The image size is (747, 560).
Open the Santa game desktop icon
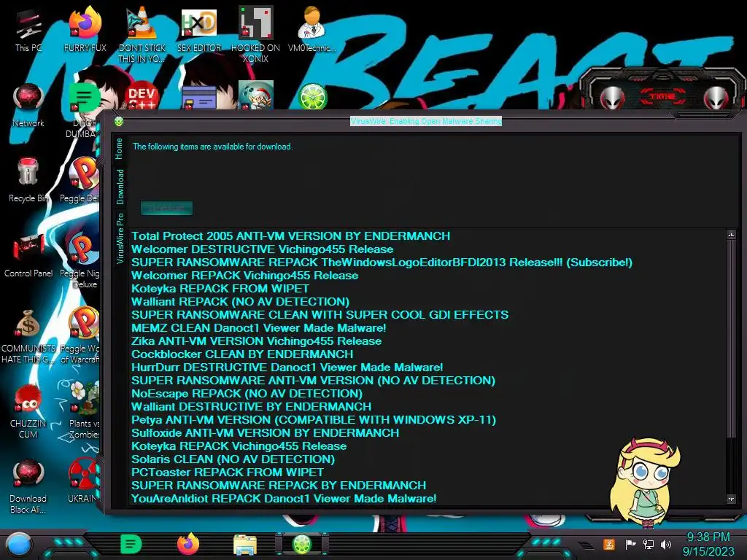(256, 96)
